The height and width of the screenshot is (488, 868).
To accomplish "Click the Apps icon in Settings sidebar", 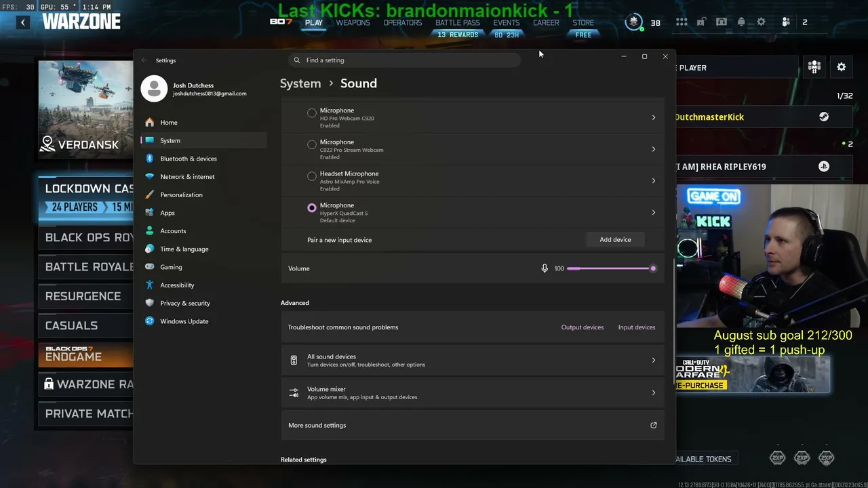I will coord(150,213).
